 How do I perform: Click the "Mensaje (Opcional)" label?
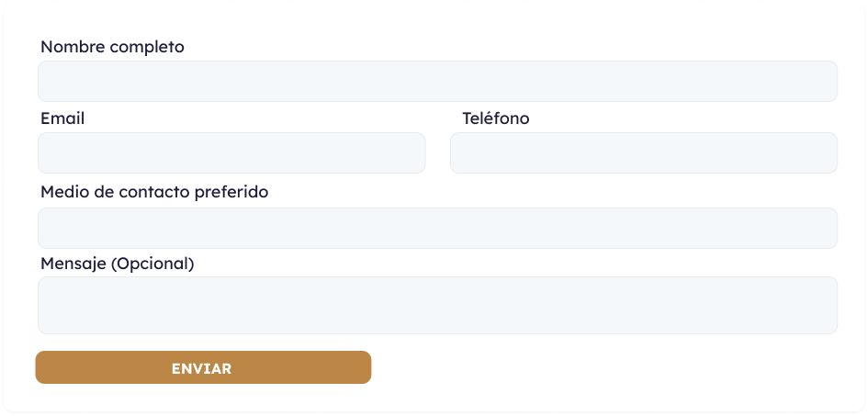[x=118, y=264]
